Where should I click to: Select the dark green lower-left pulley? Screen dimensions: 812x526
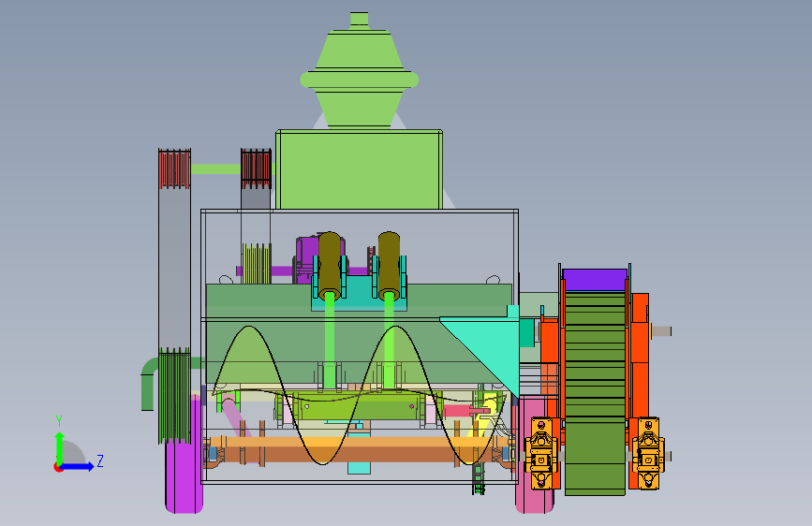174,396
